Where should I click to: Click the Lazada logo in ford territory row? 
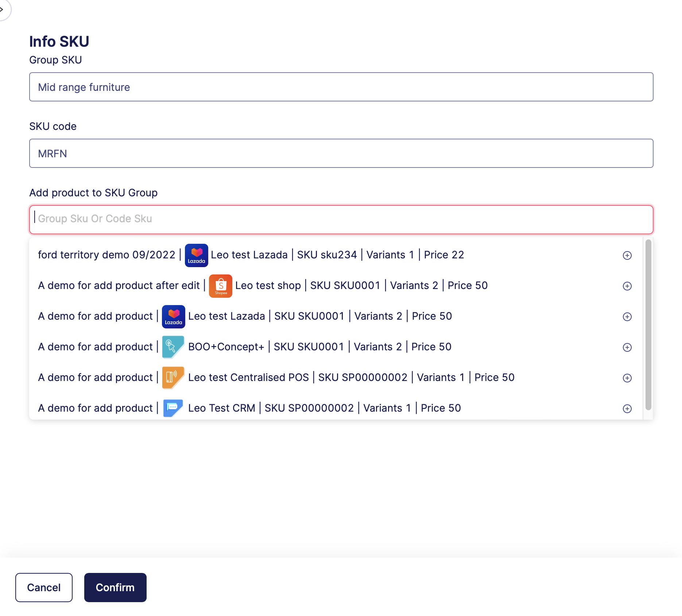196,255
